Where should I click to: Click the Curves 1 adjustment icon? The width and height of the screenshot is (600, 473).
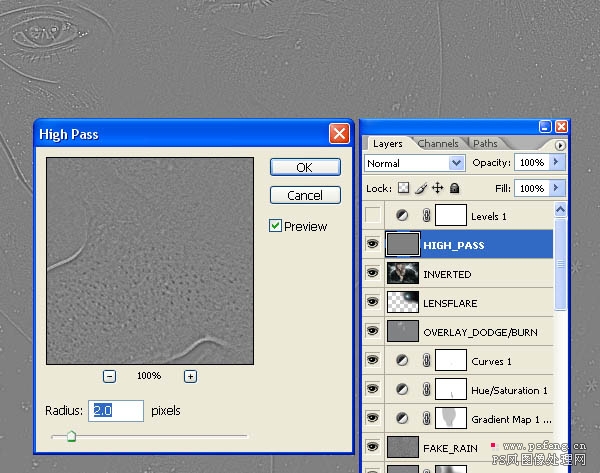pos(402,360)
